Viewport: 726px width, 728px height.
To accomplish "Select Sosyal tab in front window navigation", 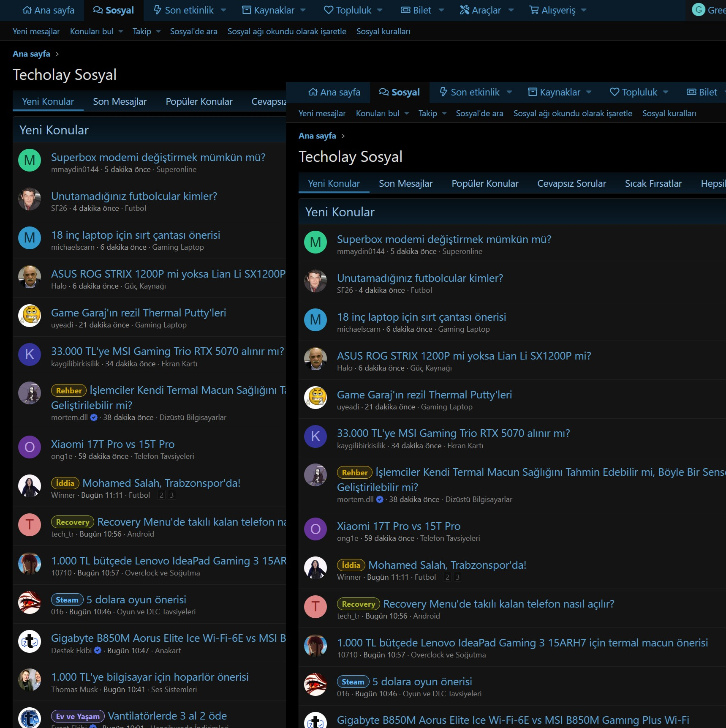I will click(400, 92).
